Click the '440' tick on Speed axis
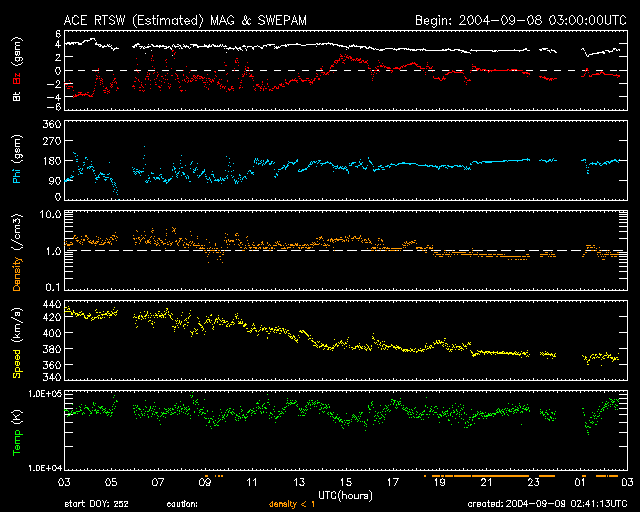Screen dimensions: 640x512 coord(52,305)
